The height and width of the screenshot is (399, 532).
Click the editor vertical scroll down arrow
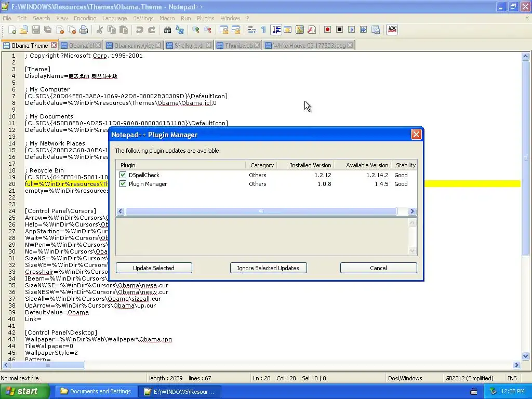tap(526, 356)
